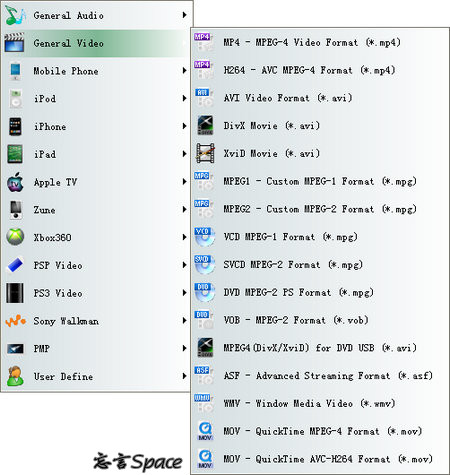Click the General Video clapperboard icon
The width and height of the screenshot is (450, 475).
[x=14, y=43]
